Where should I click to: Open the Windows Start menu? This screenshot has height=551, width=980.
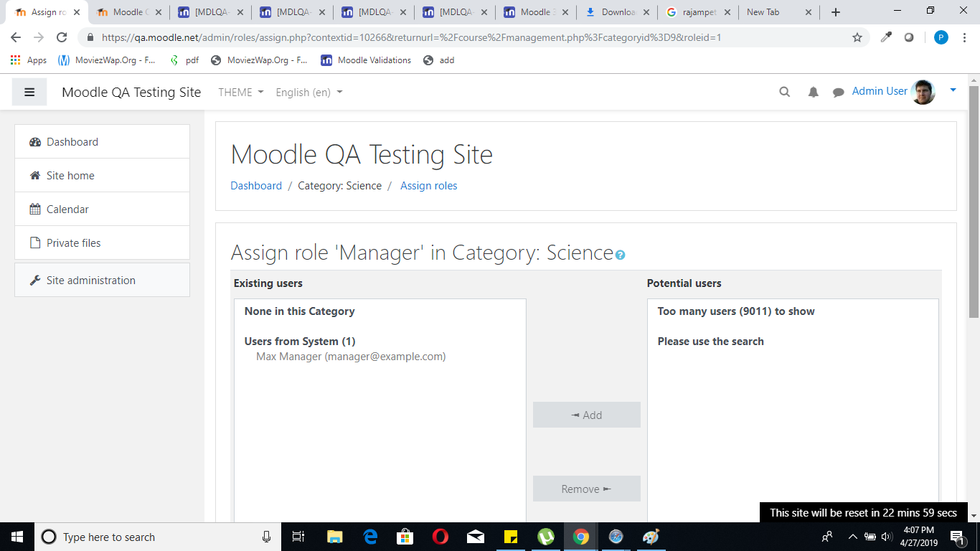[17, 537]
